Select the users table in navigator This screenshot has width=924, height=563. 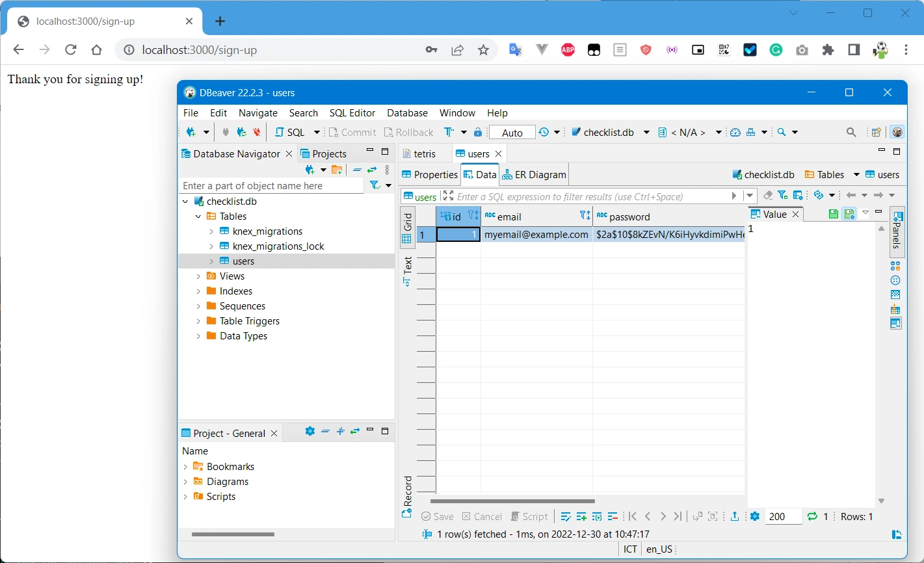pos(243,261)
